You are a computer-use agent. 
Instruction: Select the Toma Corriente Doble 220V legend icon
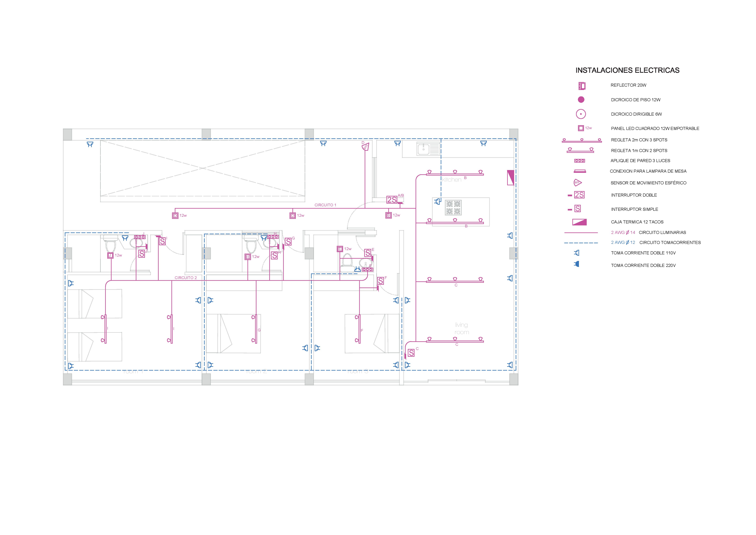[576, 264]
